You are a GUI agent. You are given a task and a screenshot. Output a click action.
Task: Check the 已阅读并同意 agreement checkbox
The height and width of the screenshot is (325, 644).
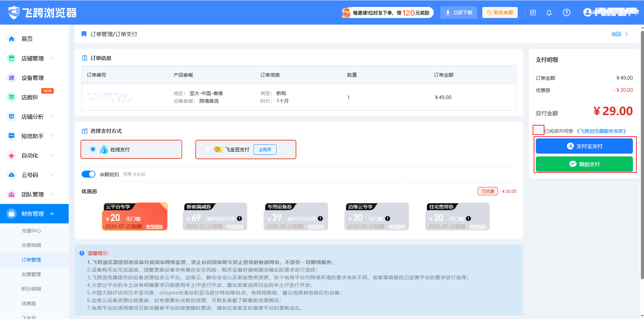click(x=538, y=131)
